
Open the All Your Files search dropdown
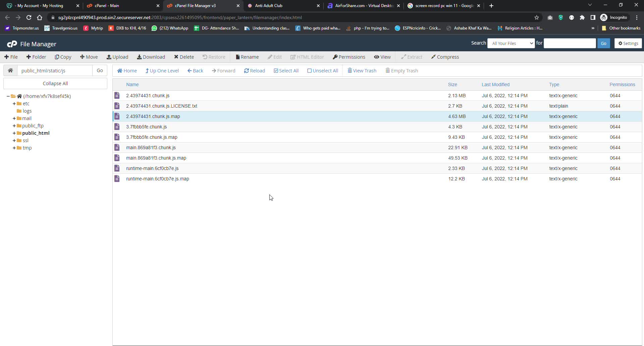[x=511, y=43]
